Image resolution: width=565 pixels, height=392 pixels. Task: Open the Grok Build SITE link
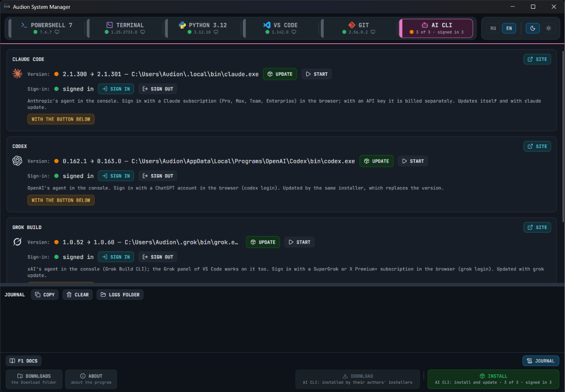[x=537, y=227]
